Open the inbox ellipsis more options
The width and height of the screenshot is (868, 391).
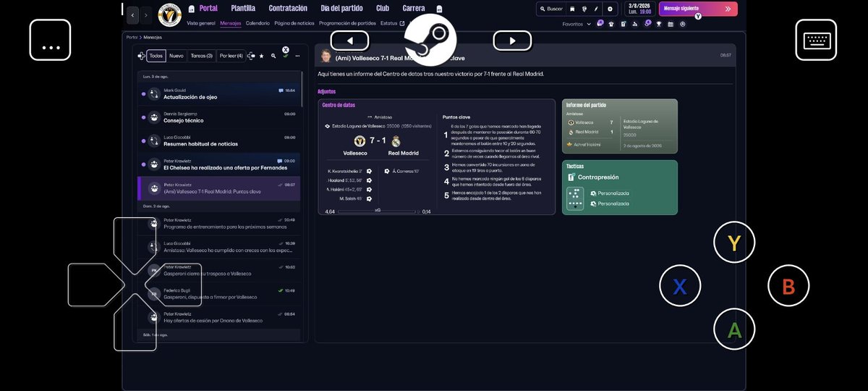(297, 56)
